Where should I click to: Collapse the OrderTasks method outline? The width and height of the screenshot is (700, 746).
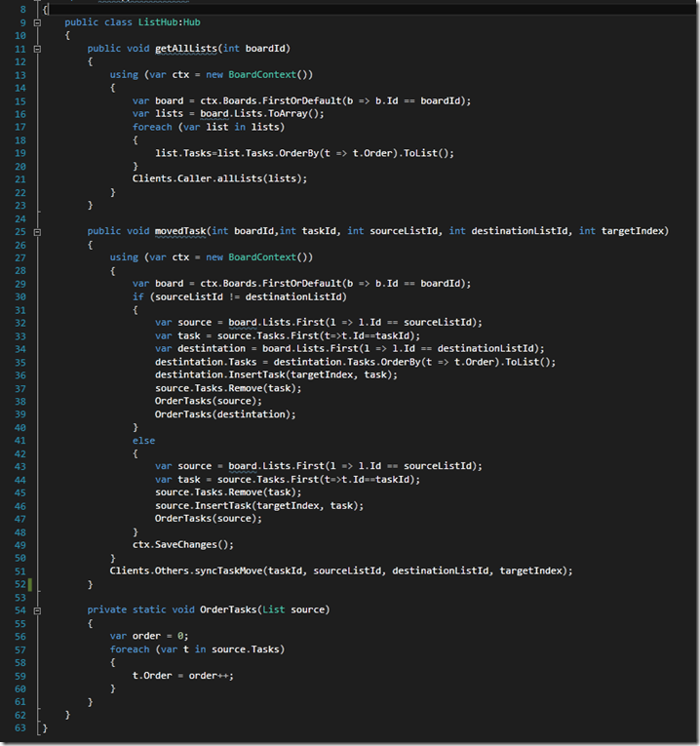(x=37, y=610)
